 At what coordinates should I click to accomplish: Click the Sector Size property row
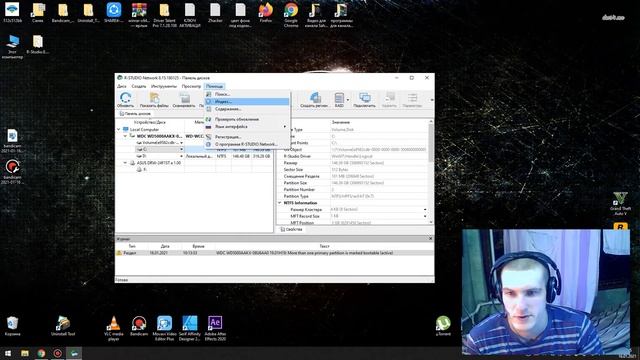pos(353,169)
